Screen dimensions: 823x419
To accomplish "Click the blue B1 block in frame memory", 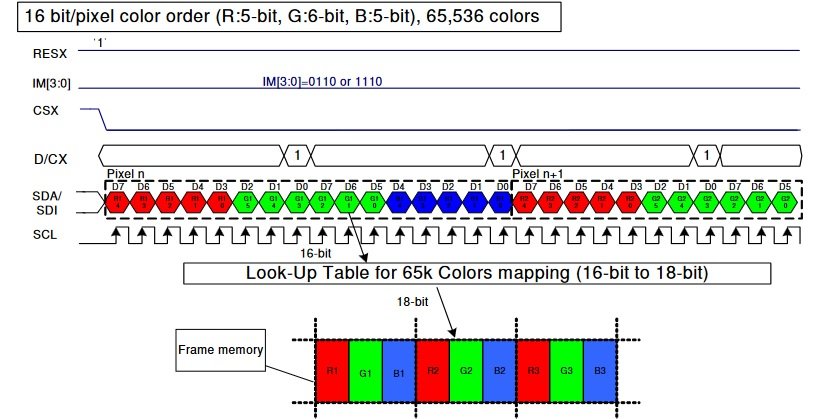I will [398, 371].
